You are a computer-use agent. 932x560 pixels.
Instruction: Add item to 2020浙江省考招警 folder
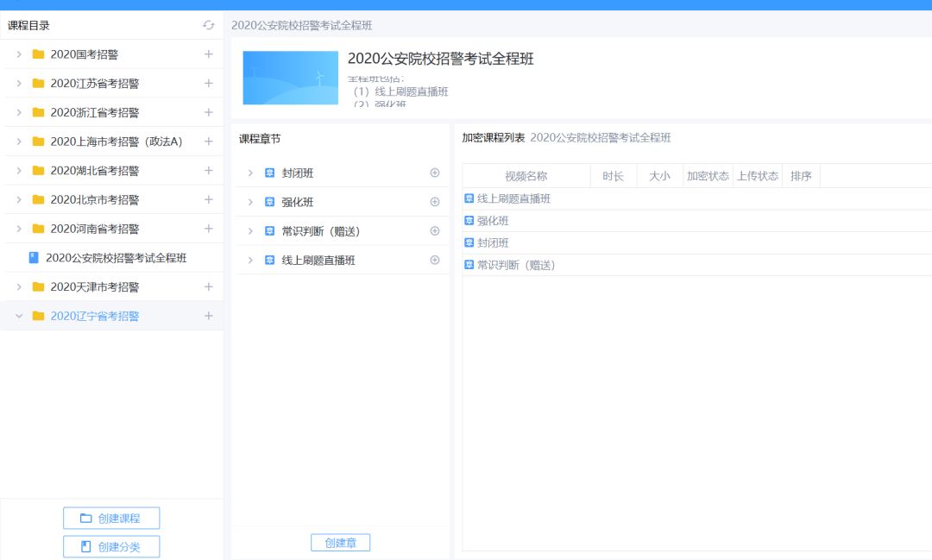[209, 112]
